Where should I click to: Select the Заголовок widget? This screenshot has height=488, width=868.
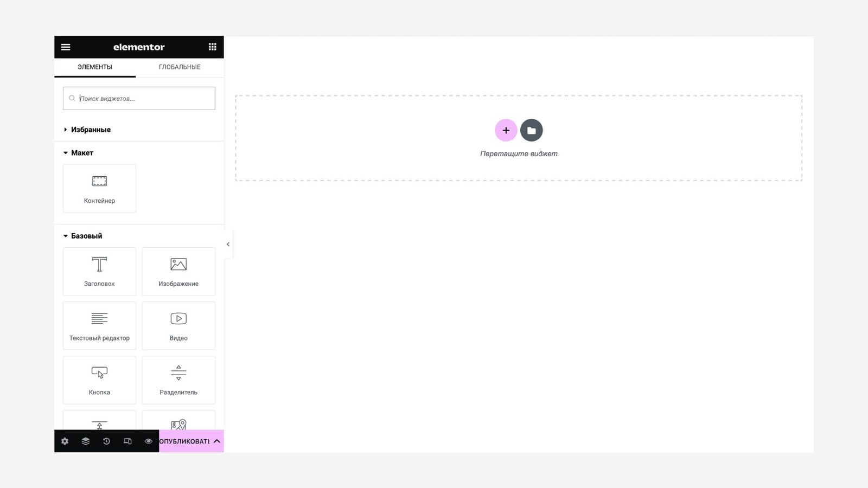pos(99,271)
